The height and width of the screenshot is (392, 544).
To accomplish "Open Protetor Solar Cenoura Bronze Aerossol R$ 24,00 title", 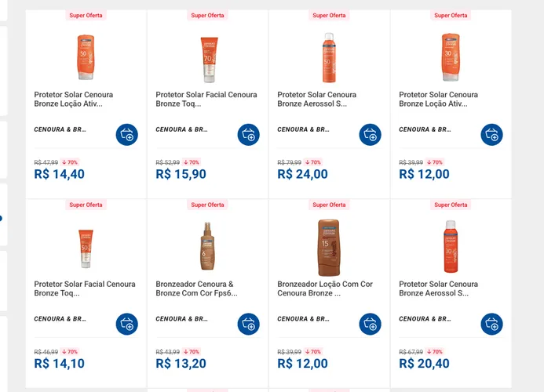I will (317, 99).
